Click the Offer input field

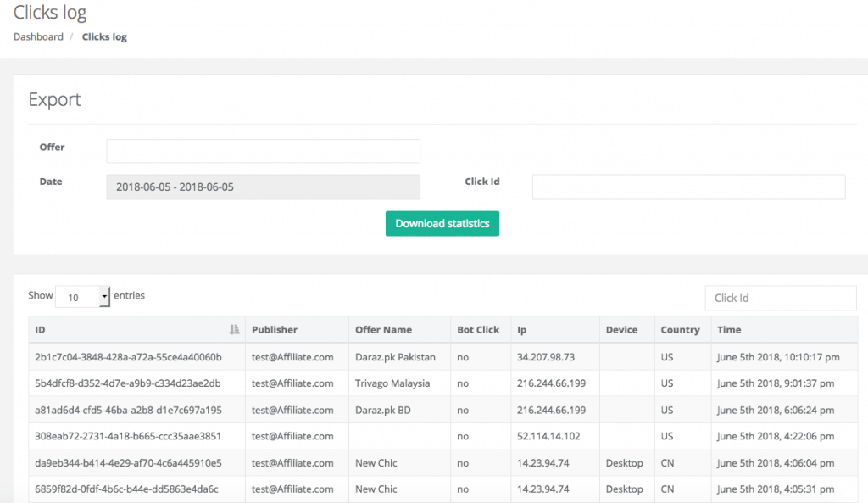coord(263,151)
